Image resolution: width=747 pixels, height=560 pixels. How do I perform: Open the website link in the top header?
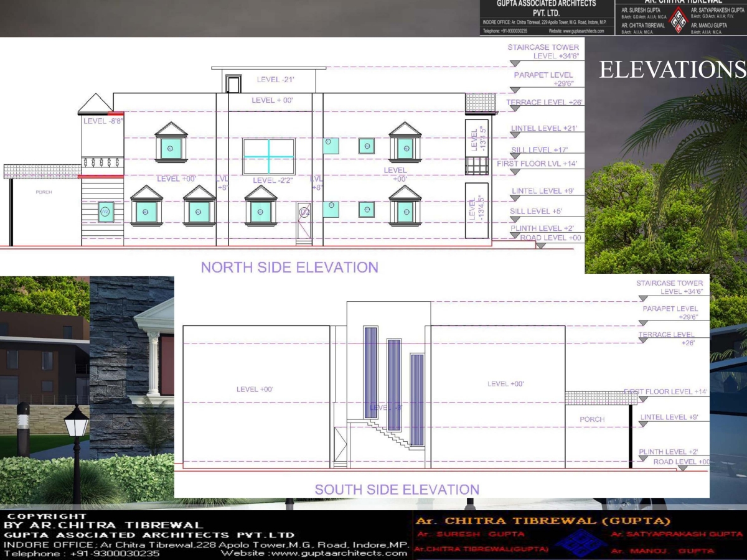[x=576, y=30]
